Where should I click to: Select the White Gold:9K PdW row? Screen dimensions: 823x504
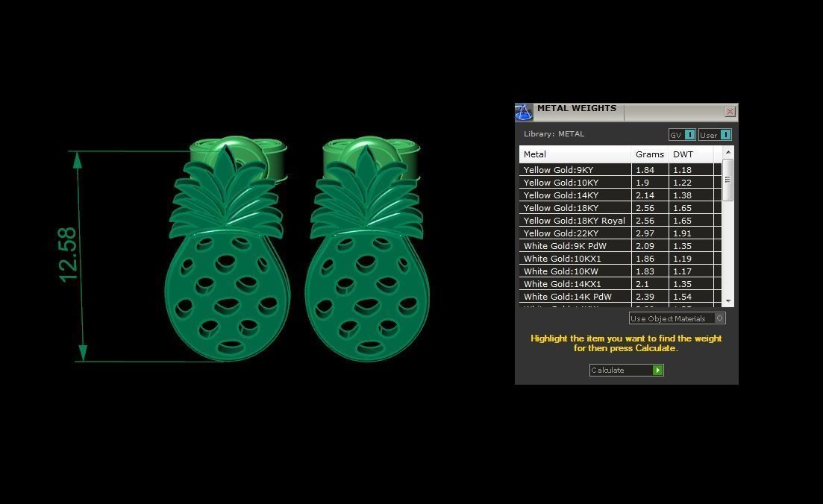click(x=620, y=246)
